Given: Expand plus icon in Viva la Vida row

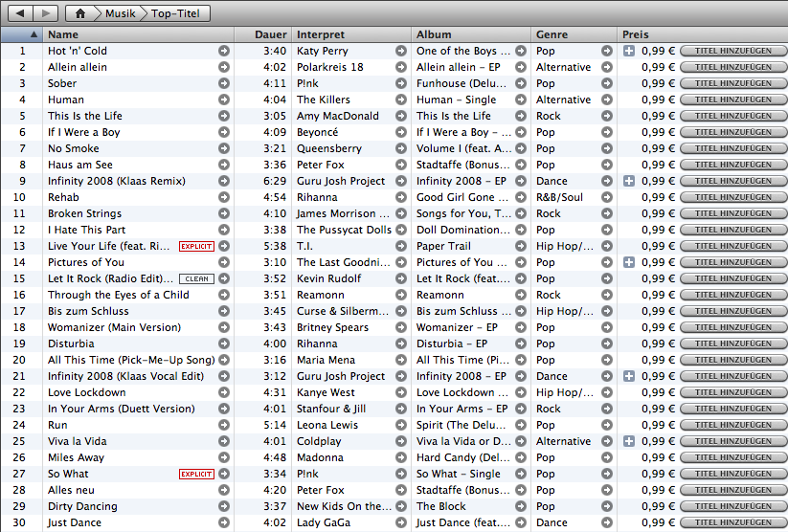Looking at the screenshot, I should click(629, 441).
